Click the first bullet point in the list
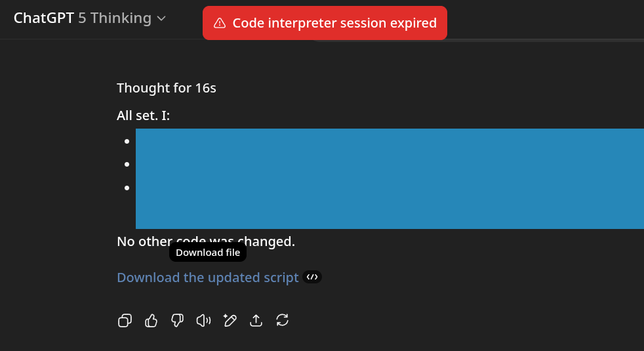This screenshot has width=644, height=351. coord(127,140)
